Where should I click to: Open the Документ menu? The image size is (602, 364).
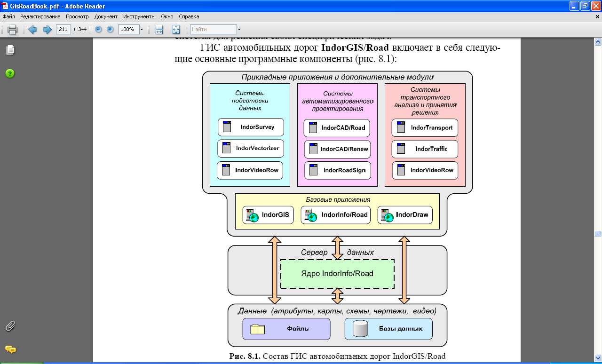click(106, 16)
